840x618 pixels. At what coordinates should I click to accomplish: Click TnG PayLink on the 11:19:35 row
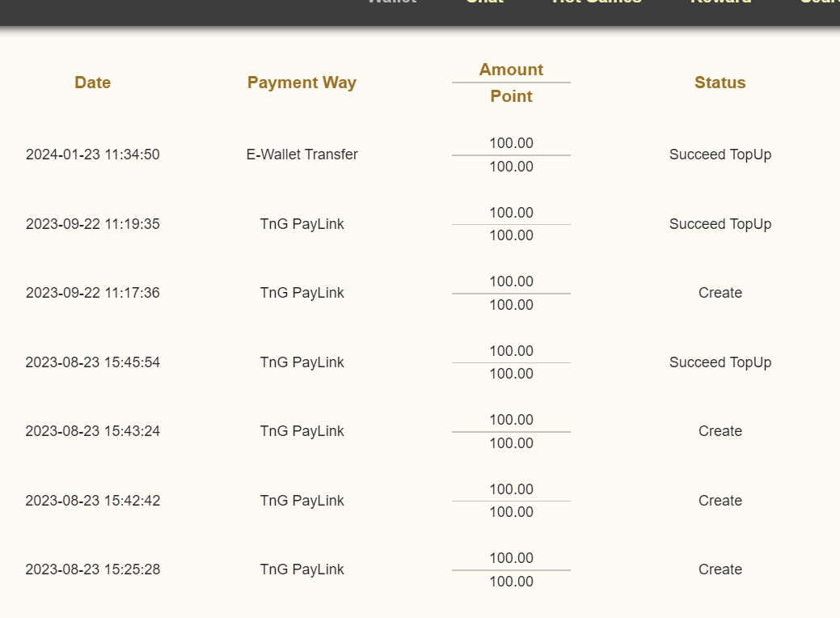[x=302, y=224]
